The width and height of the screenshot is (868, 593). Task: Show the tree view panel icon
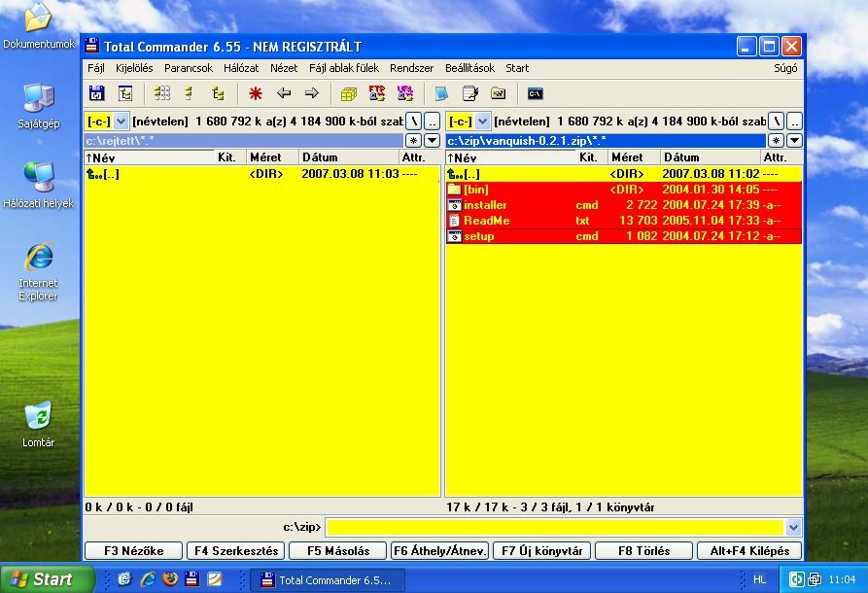click(218, 93)
